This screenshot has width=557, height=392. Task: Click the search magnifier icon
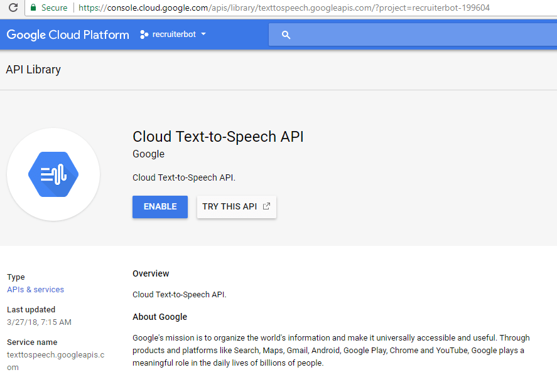point(286,34)
